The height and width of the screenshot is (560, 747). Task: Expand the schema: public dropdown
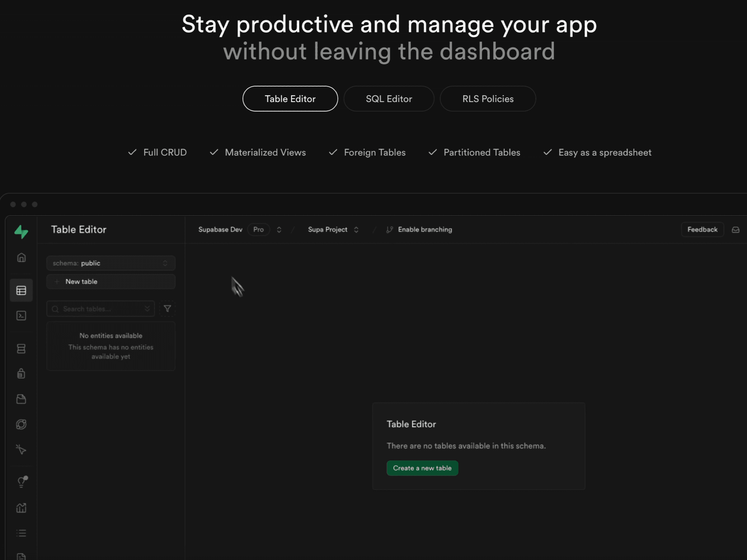click(x=111, y=263)
